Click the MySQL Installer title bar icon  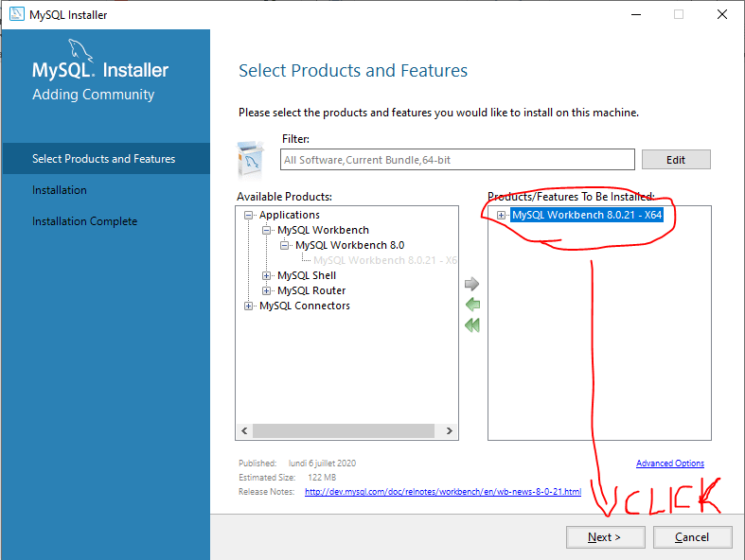[x=17, y=14]
